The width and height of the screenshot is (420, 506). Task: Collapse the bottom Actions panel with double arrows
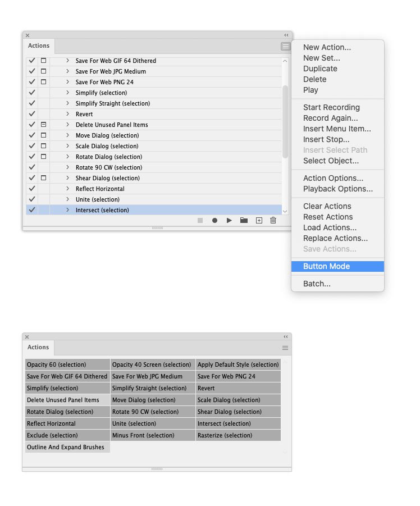point(285,336)
